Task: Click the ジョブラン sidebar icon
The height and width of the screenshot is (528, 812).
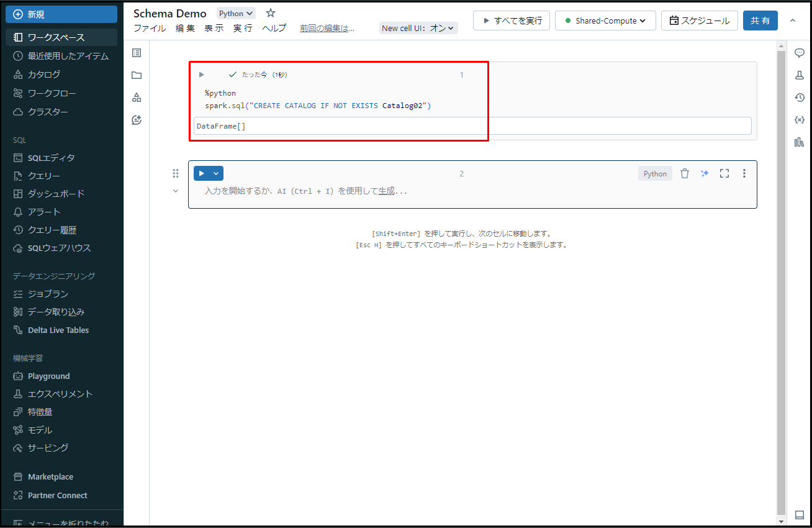Action: [18, 294]
